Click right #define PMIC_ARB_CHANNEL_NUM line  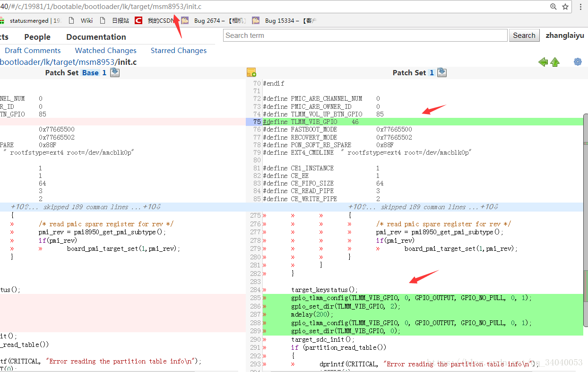[x=321, y=98]
